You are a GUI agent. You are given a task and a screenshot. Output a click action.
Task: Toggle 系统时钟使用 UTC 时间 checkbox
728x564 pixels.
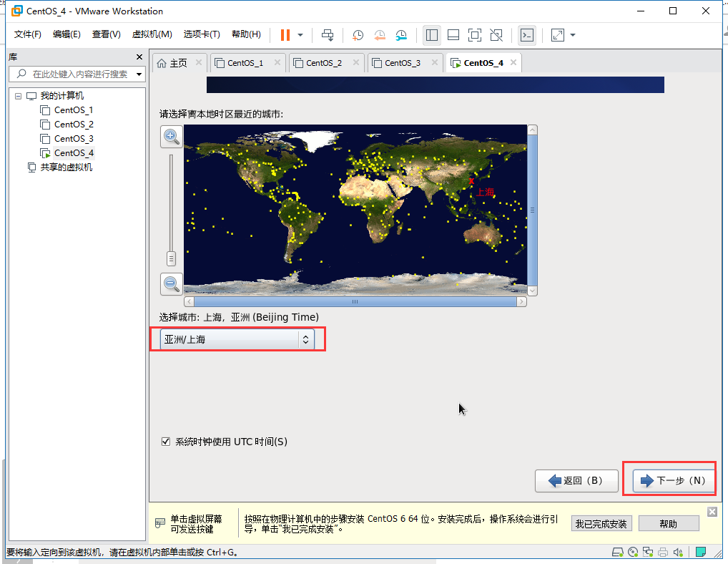coord(166,442)
